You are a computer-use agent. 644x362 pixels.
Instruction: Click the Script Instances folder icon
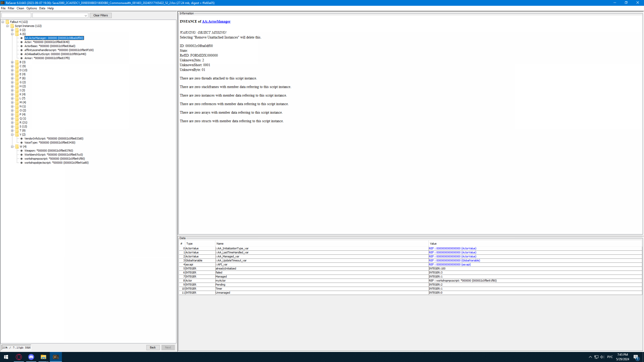click(x=12, y=26)
